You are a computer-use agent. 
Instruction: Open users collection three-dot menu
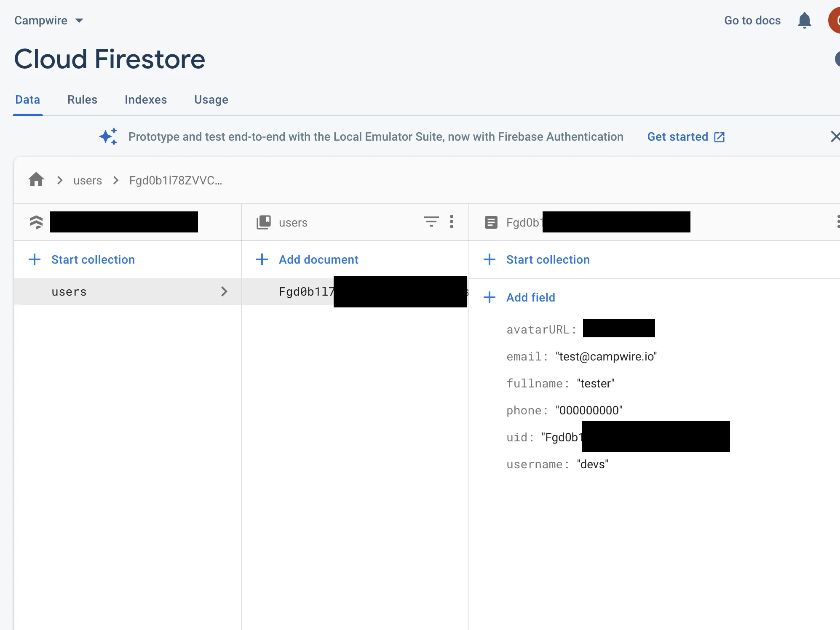(452, 222)
